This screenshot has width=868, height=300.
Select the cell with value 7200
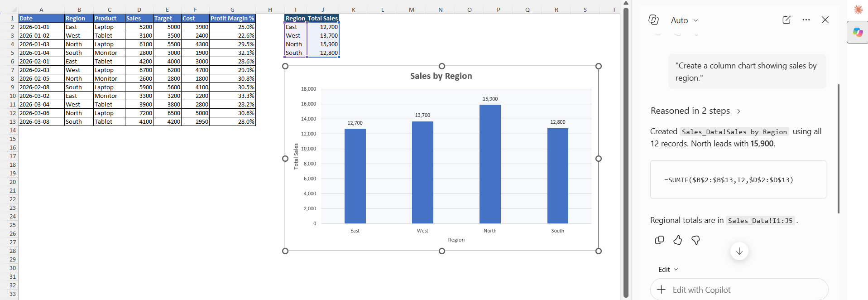click(139, 113)
